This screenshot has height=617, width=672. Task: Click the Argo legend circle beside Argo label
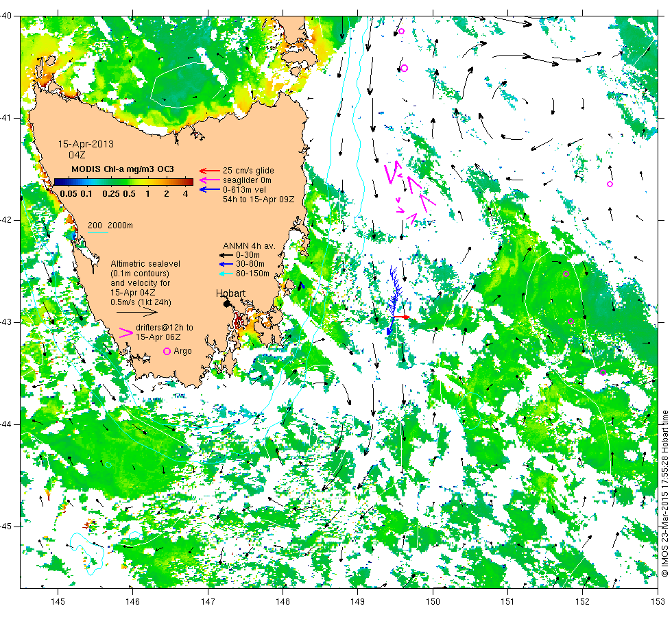(x=167, y=351)
